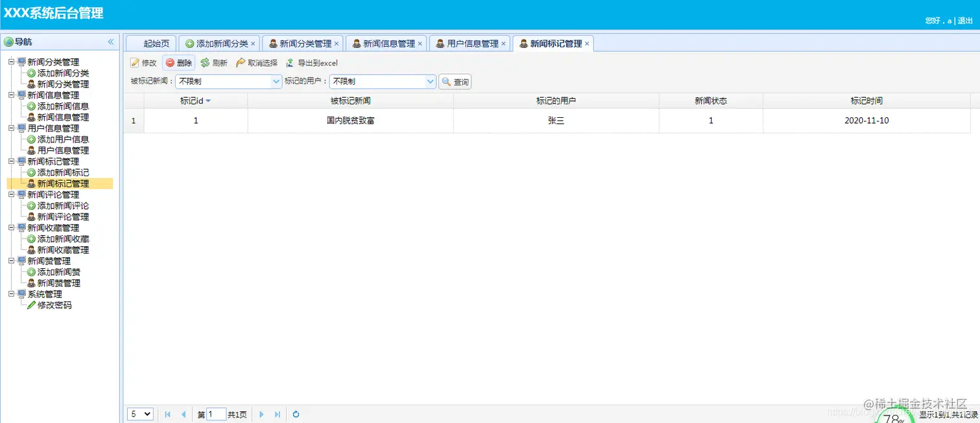The image size is (980, 423).
Task: Collapse the 新闻评论管理 tree node
Action: [x=11, y=194]
